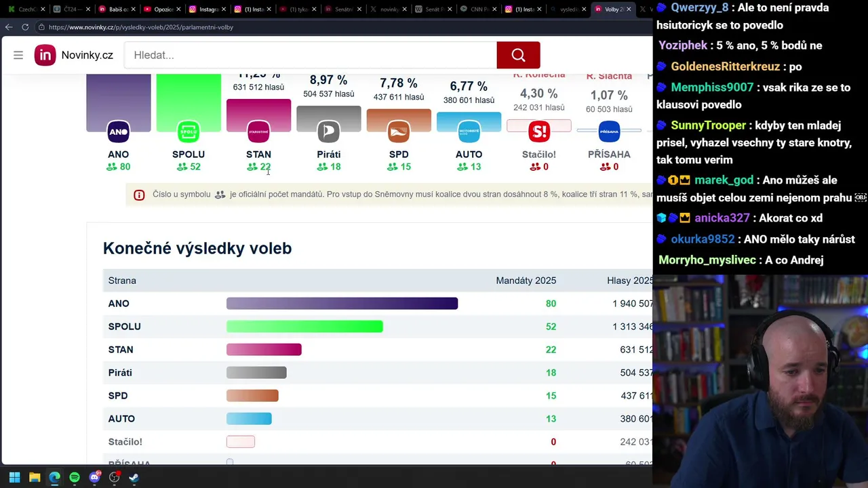Click chat username 'Qwerzyy_8'

tap(700, 7)
